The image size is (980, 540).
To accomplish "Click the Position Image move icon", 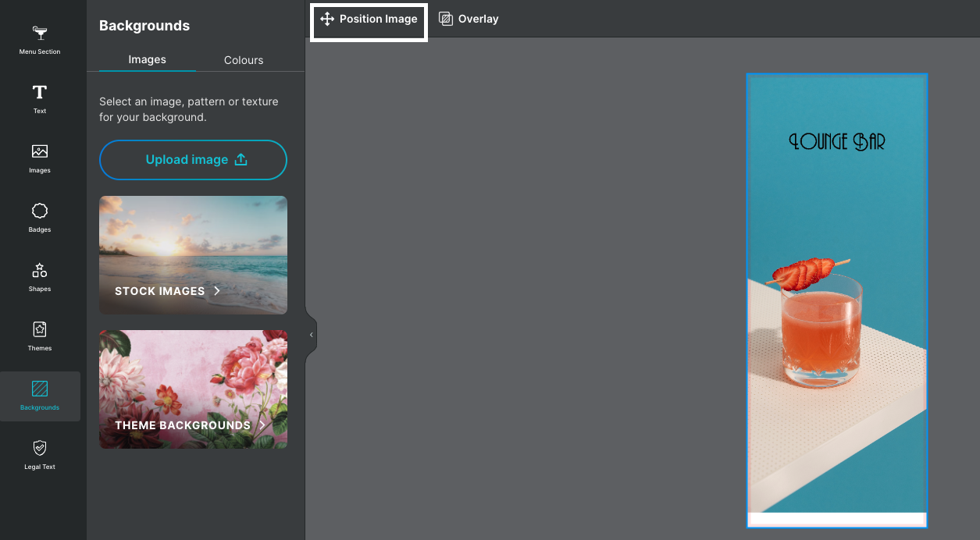I will (x=327, y=19).
